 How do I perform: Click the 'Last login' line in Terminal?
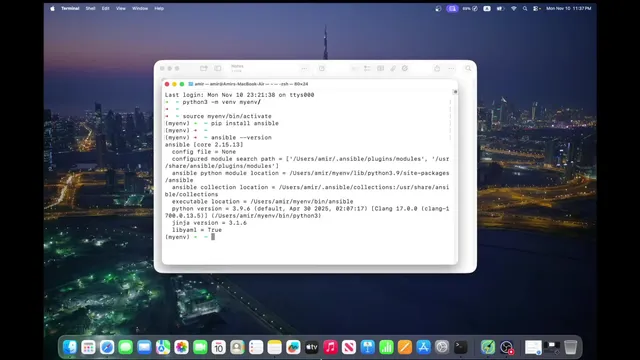240,95
